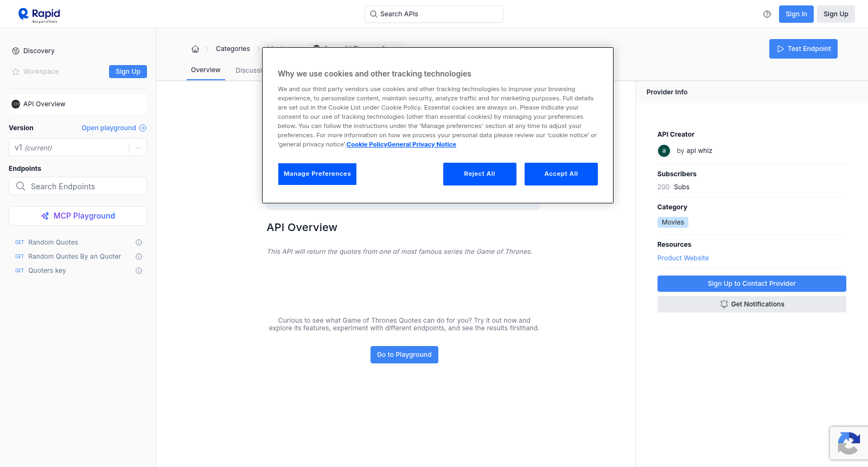868x467 pixels.
Task: Accept all cookies
Action: click(x=561, y=174)
